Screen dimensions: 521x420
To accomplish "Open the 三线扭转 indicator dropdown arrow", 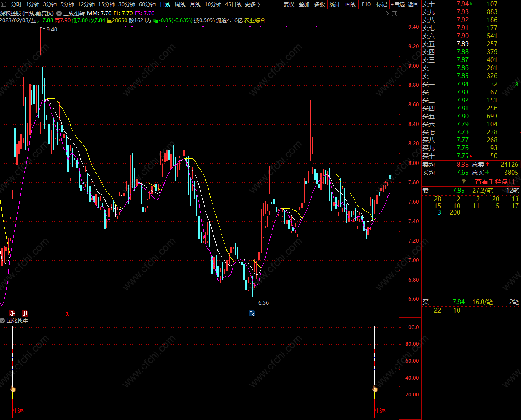I will pyautogui.click(x=59, y=13).
